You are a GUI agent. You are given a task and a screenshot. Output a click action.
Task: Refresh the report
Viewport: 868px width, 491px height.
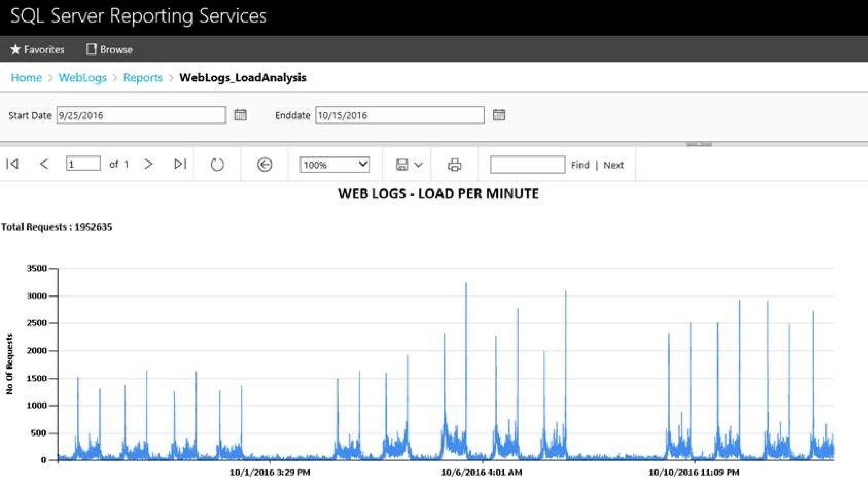(217, 164)
